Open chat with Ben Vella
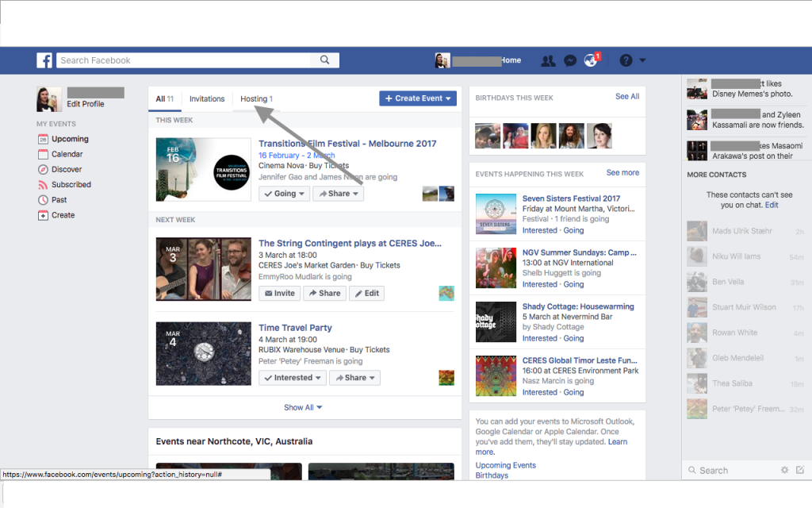Image resolution: width=812 pixels, height=508 pixels. point(745,282)
